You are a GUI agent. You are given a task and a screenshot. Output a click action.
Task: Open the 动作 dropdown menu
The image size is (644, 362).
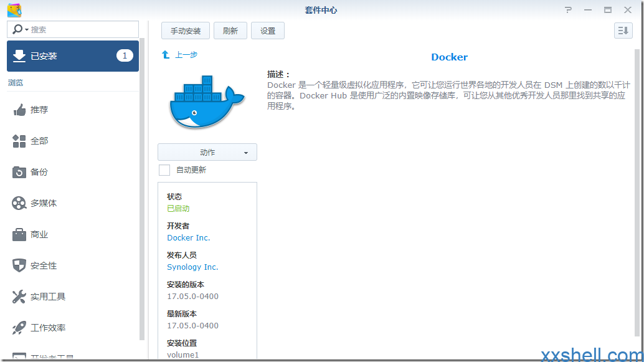[207, 152]
